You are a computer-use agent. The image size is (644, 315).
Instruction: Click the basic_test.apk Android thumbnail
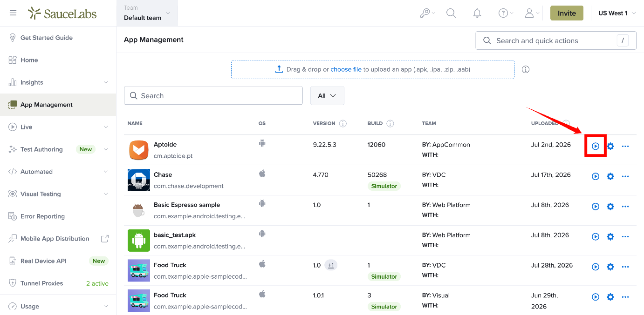[139, 241]
